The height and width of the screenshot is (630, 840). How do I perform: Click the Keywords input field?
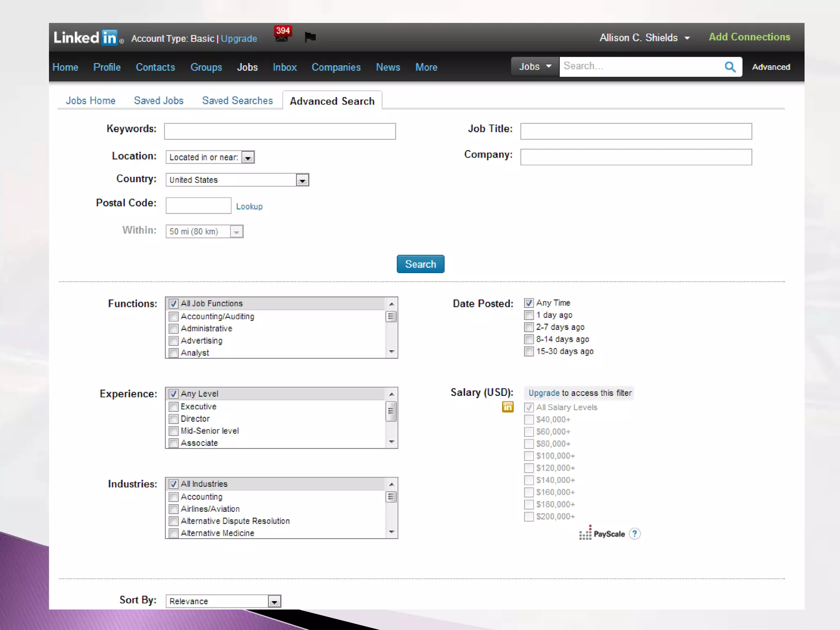pyautogui.click(x=280, y=131)
